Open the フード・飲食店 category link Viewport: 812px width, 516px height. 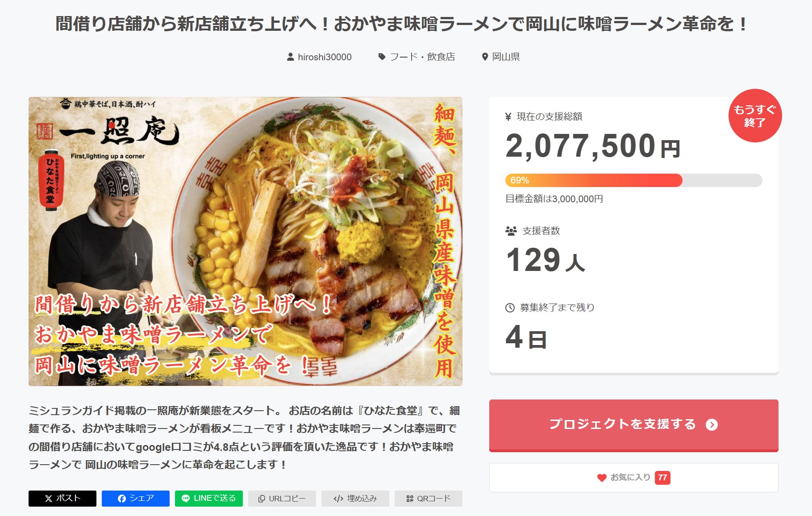422,57
